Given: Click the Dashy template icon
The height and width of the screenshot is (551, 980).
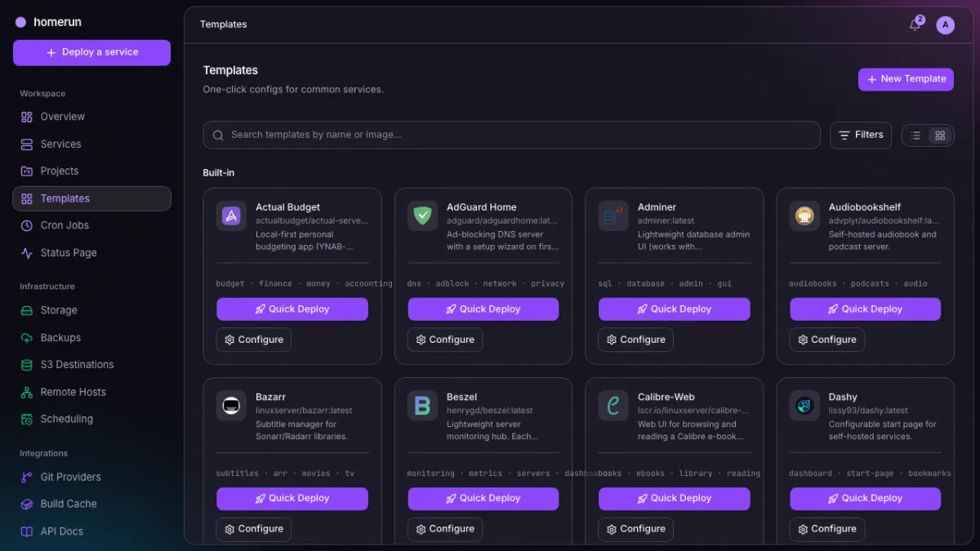Looking at the screenshot, I should pyautogui.click(x=804, y=406).
